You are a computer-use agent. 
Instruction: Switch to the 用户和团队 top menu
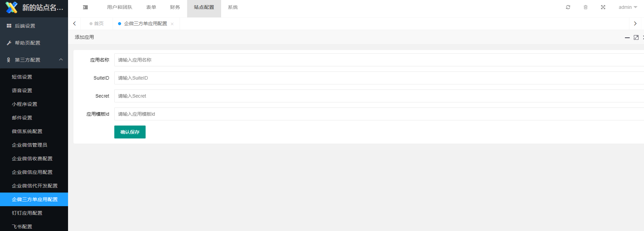(x=119, y=7)
